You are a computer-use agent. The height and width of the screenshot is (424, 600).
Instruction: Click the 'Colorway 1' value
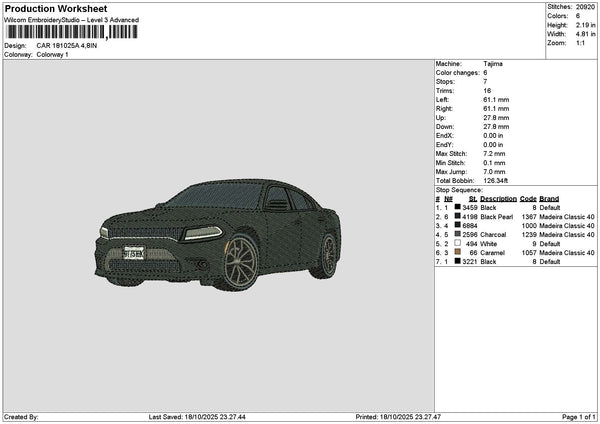click(x=52, y=55)
